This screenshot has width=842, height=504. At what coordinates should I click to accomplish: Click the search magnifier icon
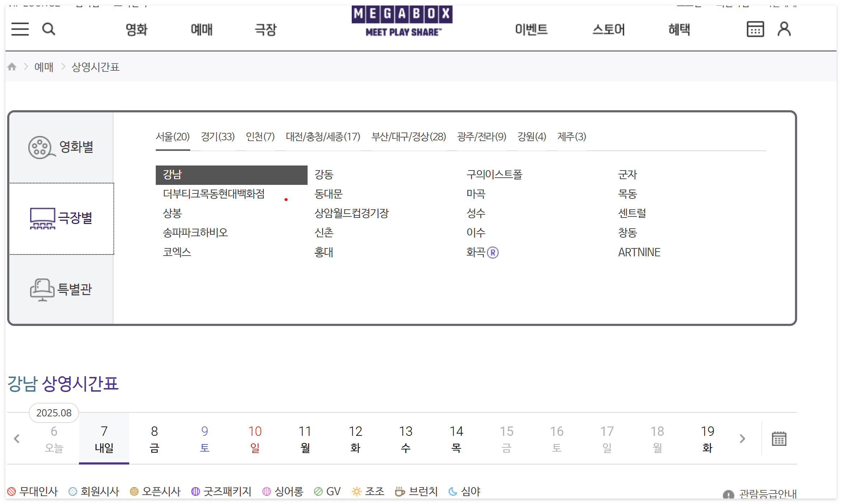[x=48, y=29]
